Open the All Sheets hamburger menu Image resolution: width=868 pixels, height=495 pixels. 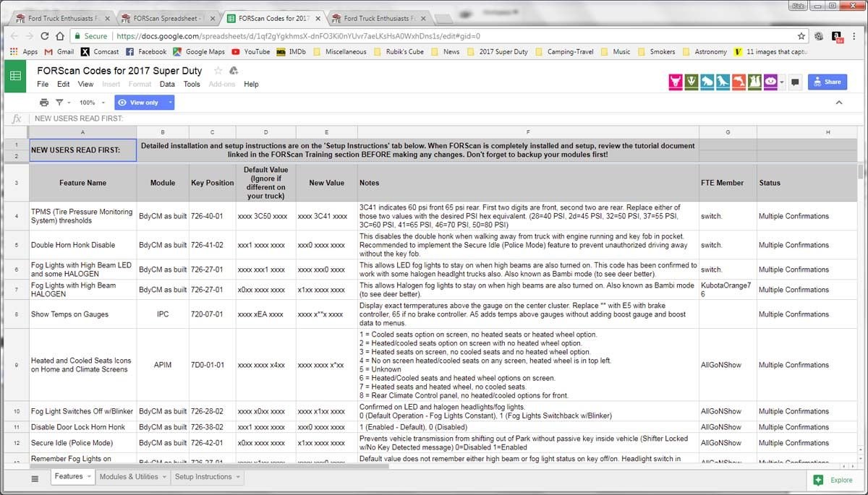point(35,478)
